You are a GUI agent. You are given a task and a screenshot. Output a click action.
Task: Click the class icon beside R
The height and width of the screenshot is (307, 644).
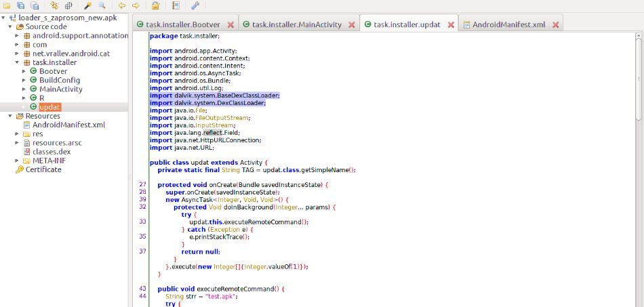34,98
